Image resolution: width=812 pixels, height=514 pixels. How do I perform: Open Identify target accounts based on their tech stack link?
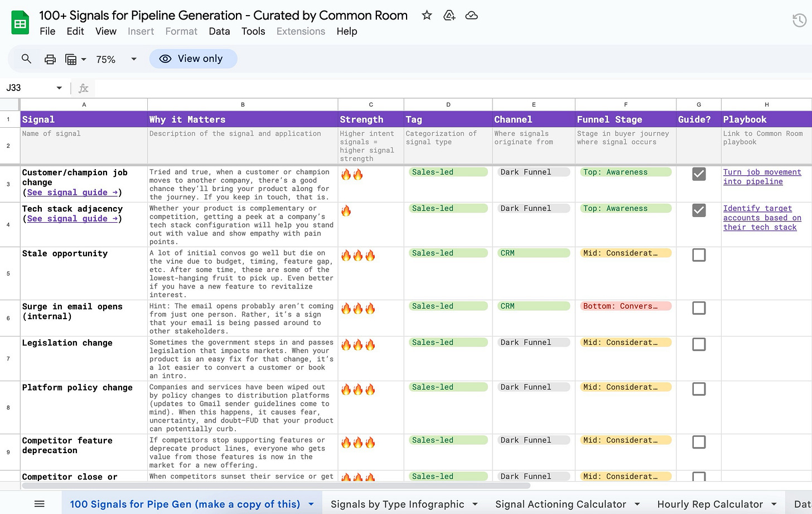pyautogui.click(x=762, y=218)
